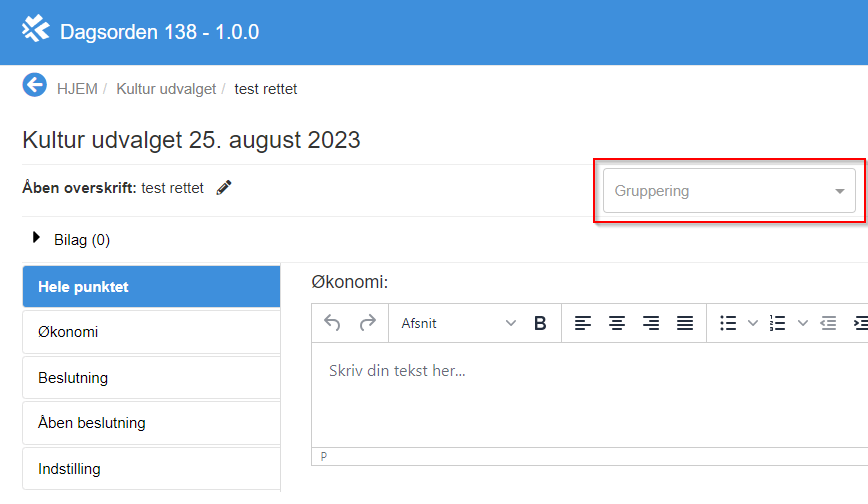868x504 pixels.
Task: Expand the Bilag (0) section
Action: 38,239
